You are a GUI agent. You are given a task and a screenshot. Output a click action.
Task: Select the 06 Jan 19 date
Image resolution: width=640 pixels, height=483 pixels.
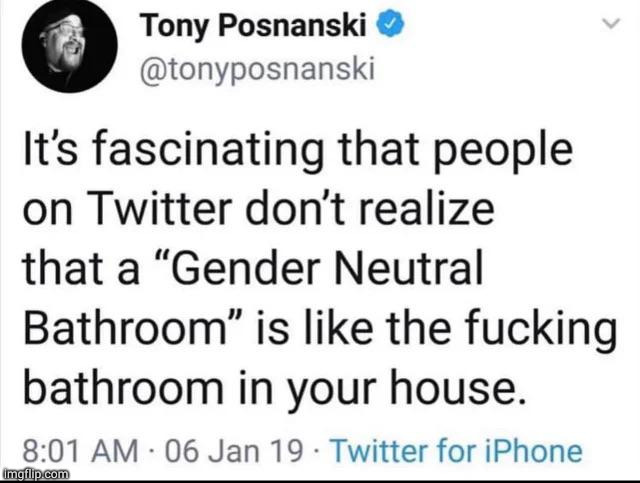tap(234, 451)
